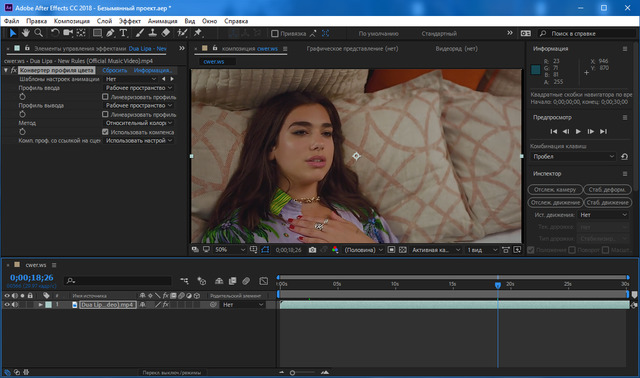Check Линеаризовать профиль under Профиль вывода

coord(105,114)
